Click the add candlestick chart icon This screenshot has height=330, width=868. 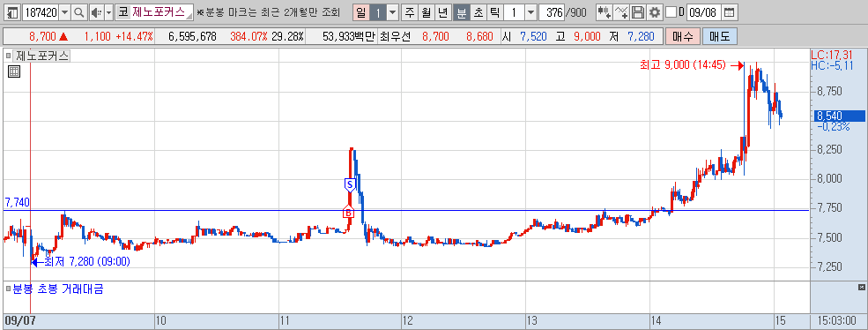(604, 11)
